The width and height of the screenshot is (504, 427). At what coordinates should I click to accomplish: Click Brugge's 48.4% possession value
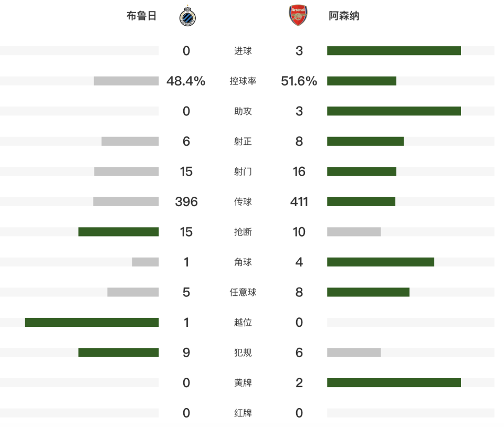(x=186, y=81)
